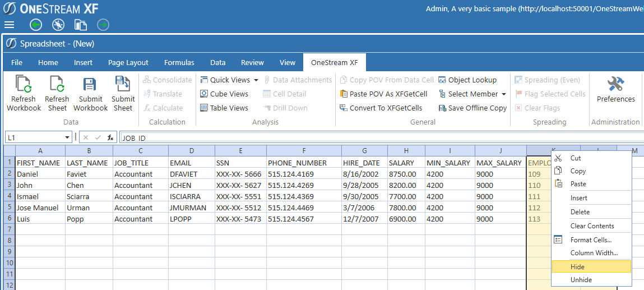Switch to the Home tab
This screenshot has height=290, width=644.
pos(48,62)
